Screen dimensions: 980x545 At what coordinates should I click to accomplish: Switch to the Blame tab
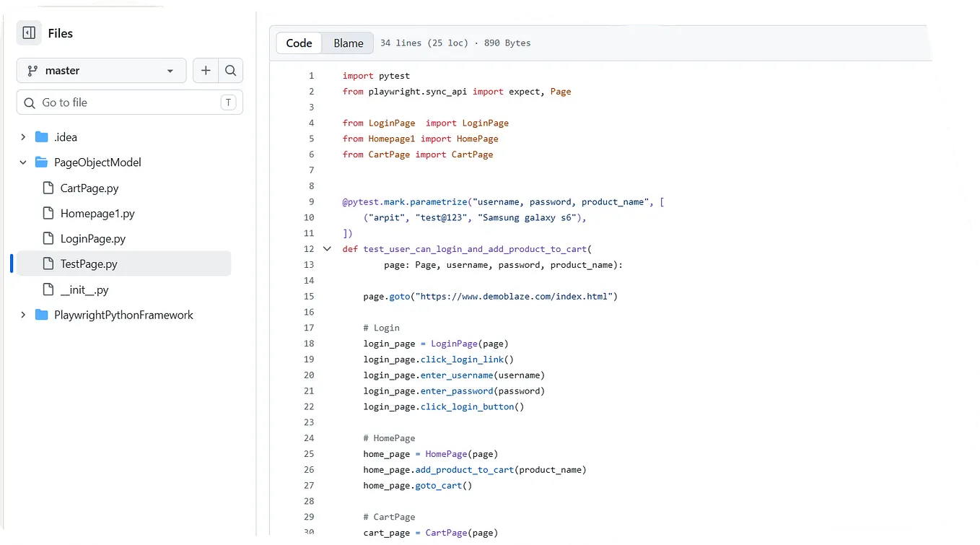[348, 43]
